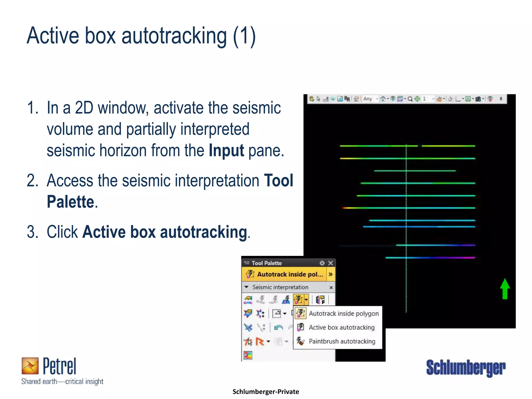Collapse the Seismic interpretation section
532x399 pixels.
[x=247, y=287]
